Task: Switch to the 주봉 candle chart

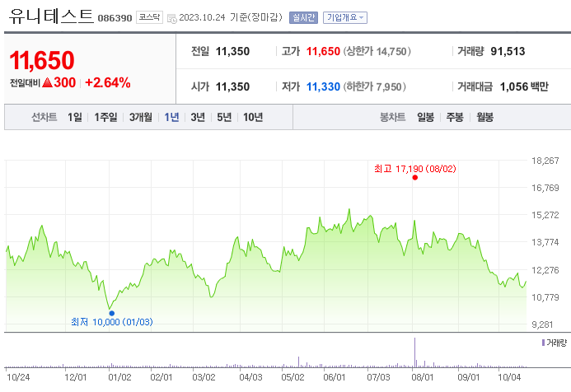Action: (x=455, y=117)
